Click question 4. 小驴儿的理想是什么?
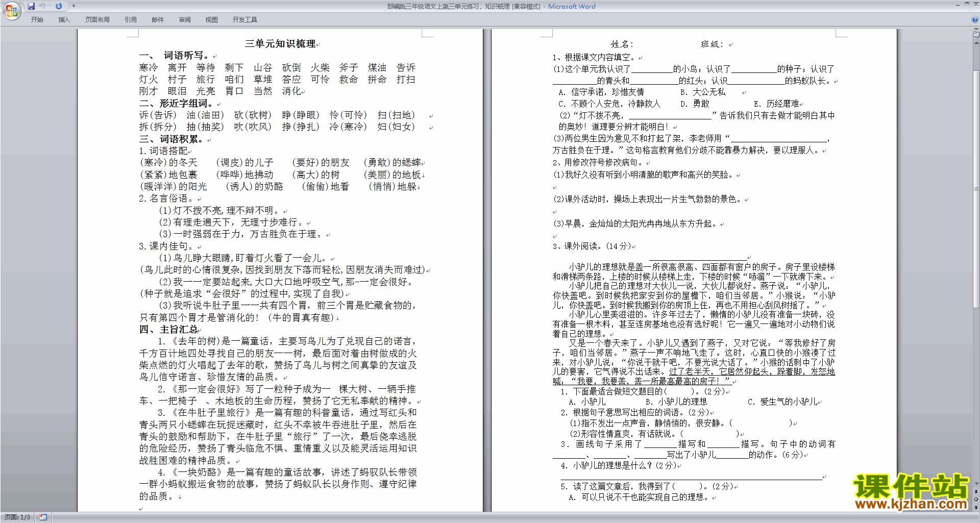The image size is (980, 523). tap(618, 465)
